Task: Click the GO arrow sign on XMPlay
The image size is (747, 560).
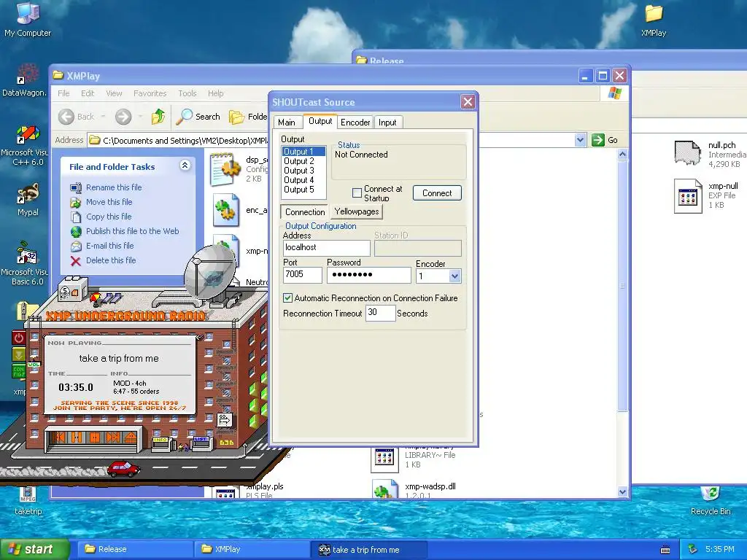Action: [225, 420]
